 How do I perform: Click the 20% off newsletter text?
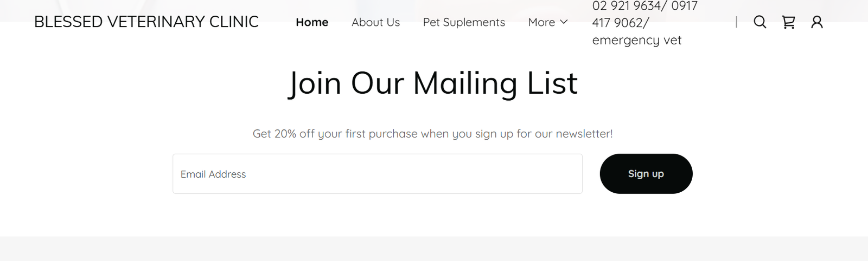(x=432, y=134)
